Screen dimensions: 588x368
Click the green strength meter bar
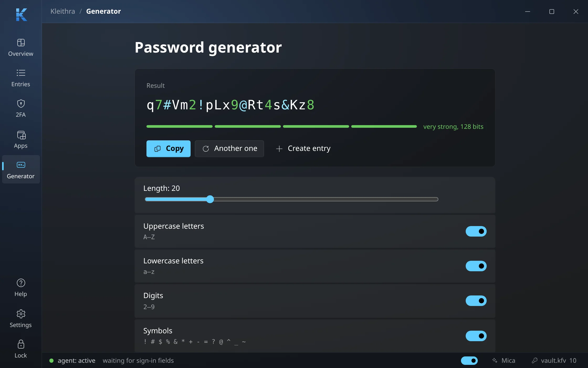pos(282,126)
